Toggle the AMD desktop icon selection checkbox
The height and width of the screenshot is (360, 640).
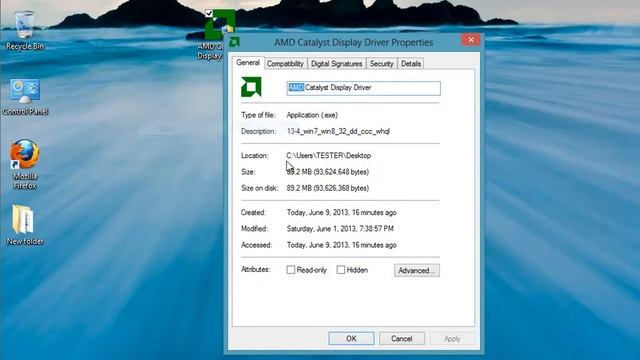(209, 13)
